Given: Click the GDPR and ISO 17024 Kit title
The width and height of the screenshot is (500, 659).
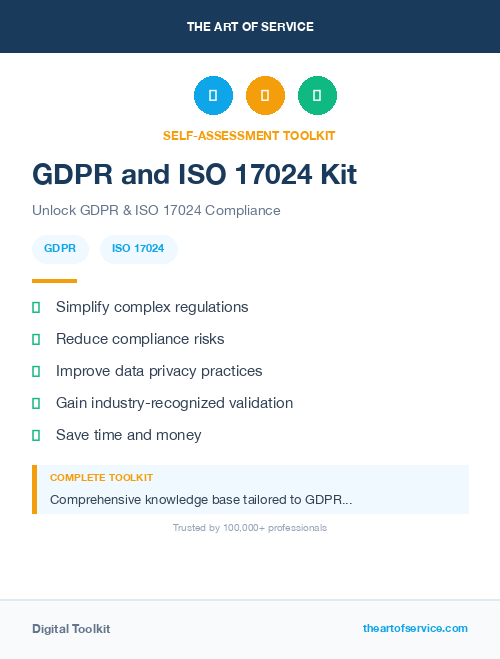Looking at the screenshot, I should coord(195,174).
